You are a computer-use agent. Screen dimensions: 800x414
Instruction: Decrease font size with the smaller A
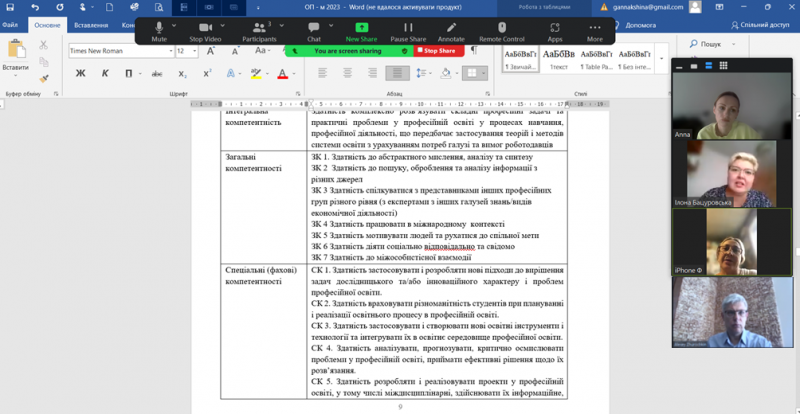click(235, 51)
